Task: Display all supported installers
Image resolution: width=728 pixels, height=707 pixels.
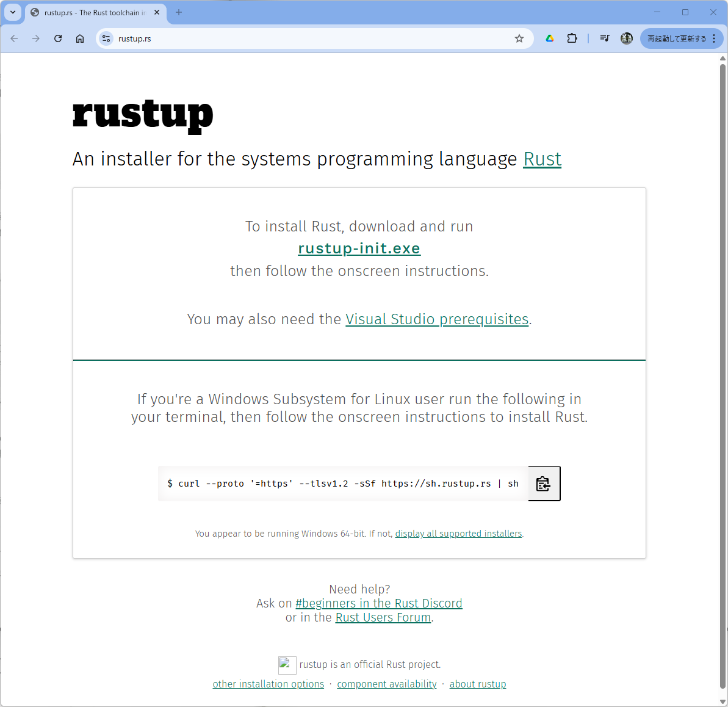Action: click(x=458, y=534)
